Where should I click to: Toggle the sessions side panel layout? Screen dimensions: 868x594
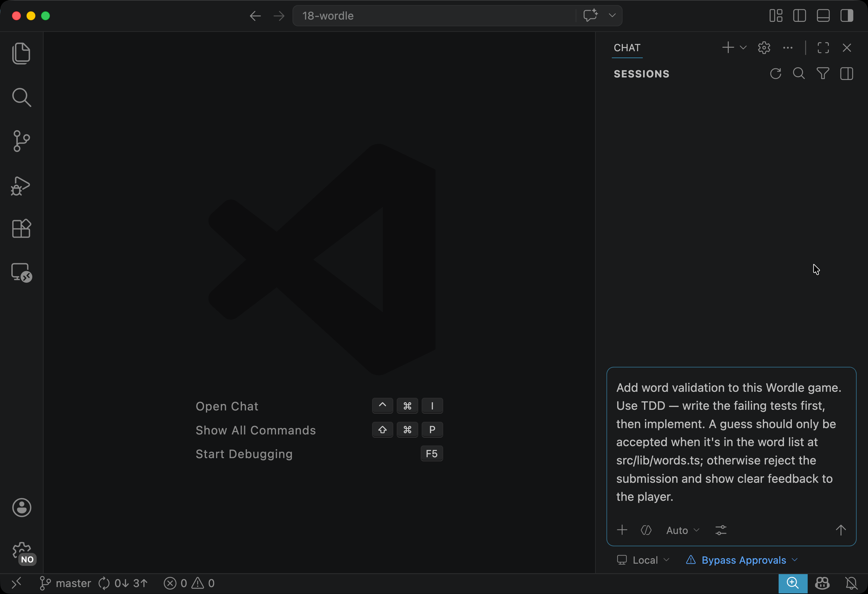coord(847,74)
